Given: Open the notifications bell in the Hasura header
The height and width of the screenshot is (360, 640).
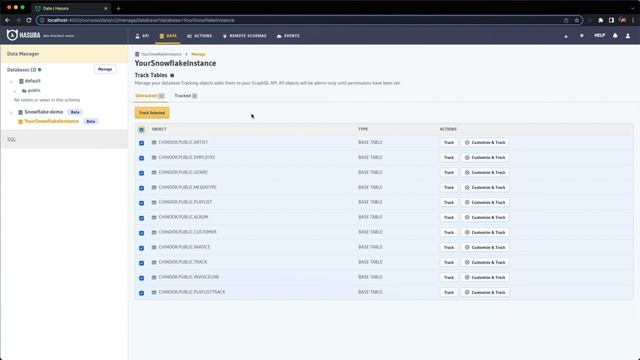Looking at the screenshot, I should (x=615, y=36).
